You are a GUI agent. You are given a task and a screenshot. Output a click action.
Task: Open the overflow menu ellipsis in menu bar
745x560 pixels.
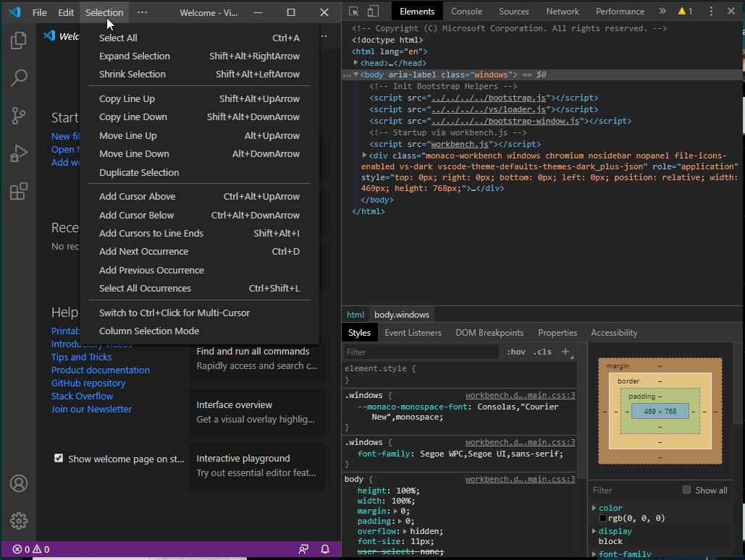[142, 12]
